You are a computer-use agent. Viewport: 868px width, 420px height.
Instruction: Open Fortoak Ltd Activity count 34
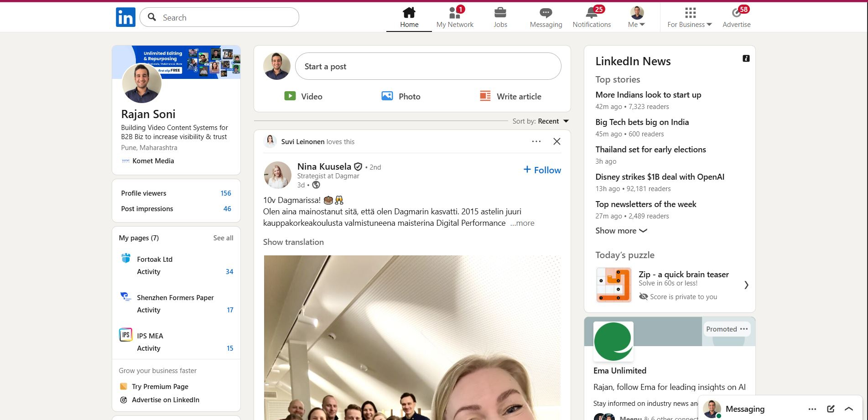point(229,272)
